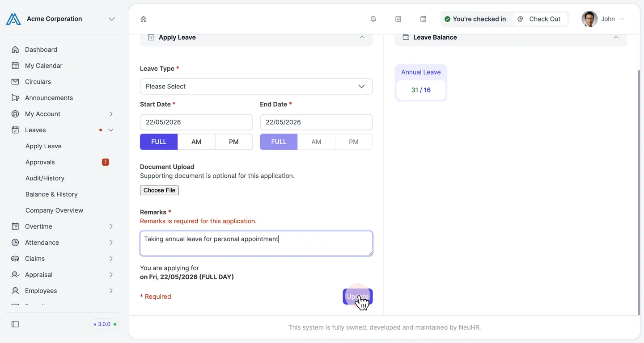Select FULL under Start Date
This screenshot has width=644, height=343.
coord(159,142)
